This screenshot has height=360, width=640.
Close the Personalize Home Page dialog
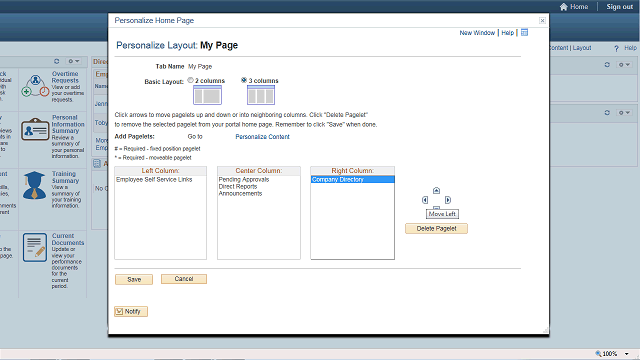[x=542, y=20]
